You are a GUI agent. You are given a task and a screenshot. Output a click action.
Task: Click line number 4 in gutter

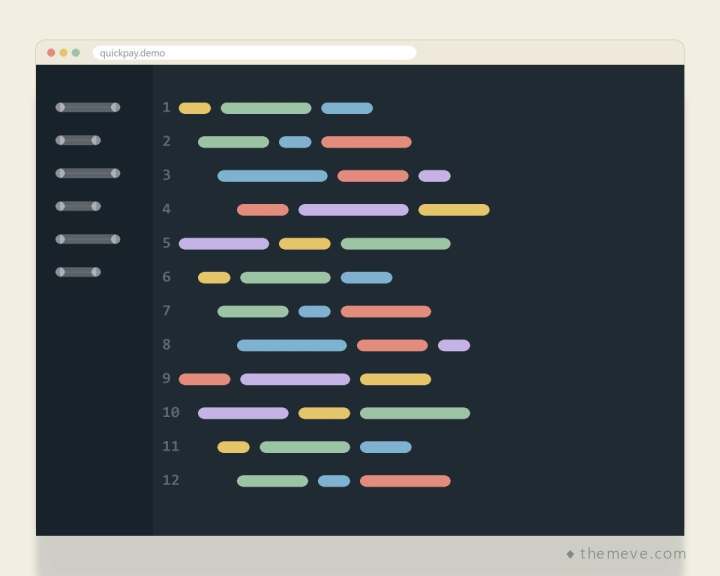click(166, 209)
